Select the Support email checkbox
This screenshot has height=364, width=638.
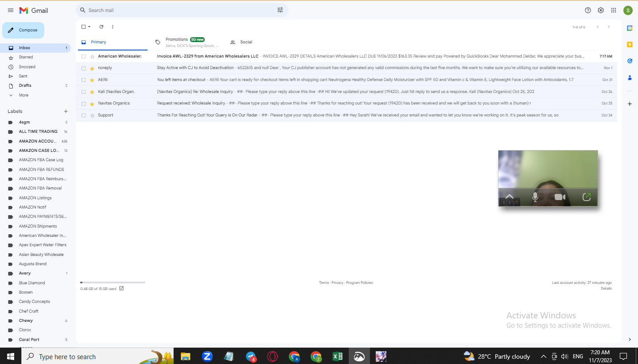[83, 116]
